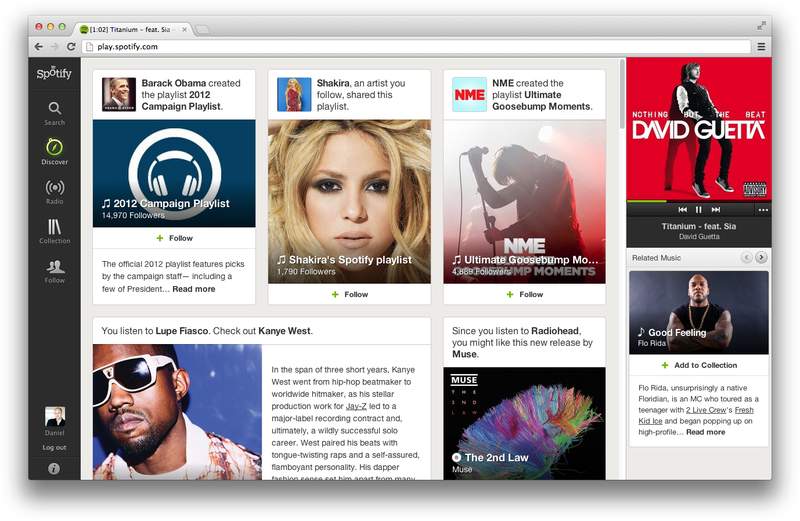The height and width of the screenshot is (521, 800).
Task: Show next Related Music item
Action: point(761,258)
